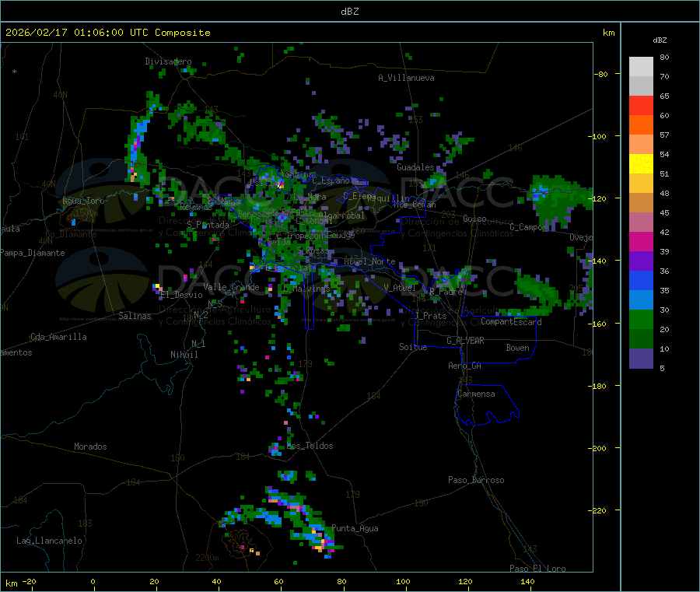This screenshot has height=592, width=700.
Task: Click the yellow 51-54 dBZ legend swatch
Action: pos(641,164)
